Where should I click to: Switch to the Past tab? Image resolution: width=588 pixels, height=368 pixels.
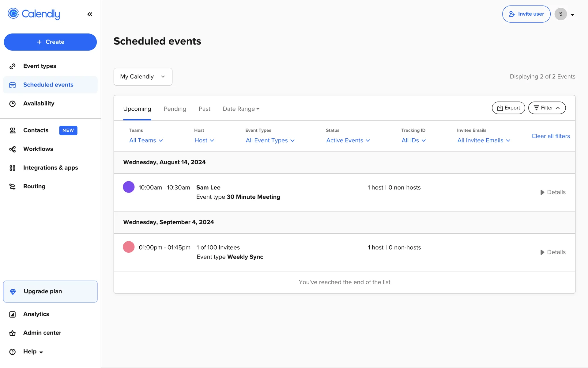[x=204, y=109]
